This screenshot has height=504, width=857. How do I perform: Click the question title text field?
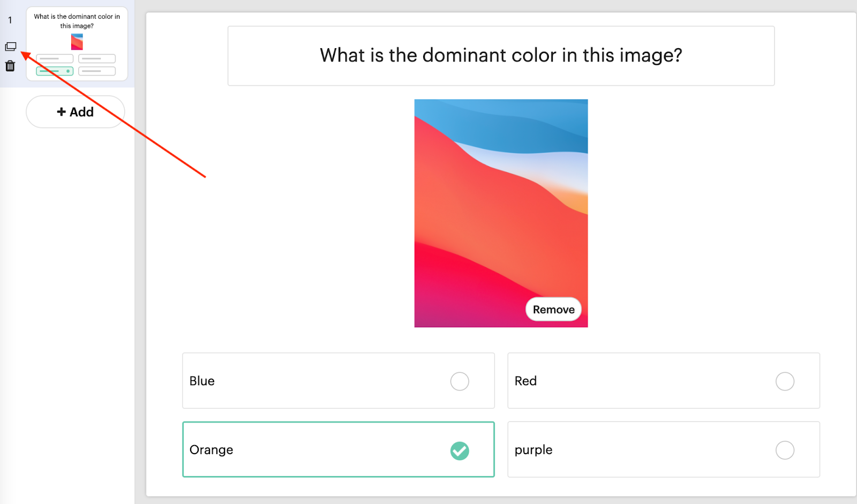[x=501, y=56]
